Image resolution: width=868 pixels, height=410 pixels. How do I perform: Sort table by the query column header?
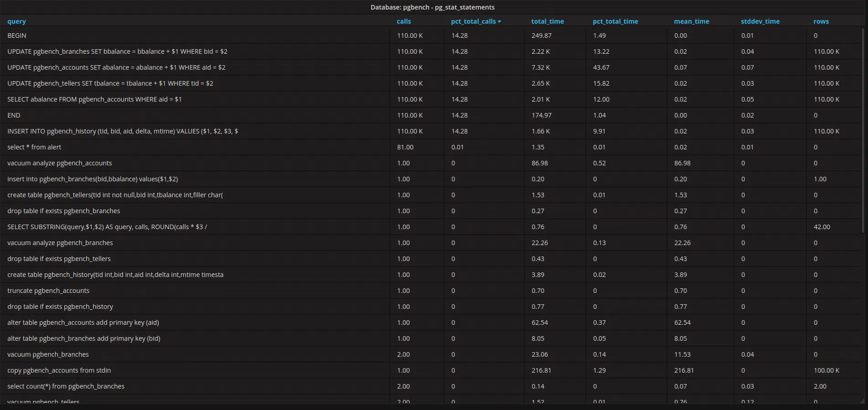tap(16, 21)
